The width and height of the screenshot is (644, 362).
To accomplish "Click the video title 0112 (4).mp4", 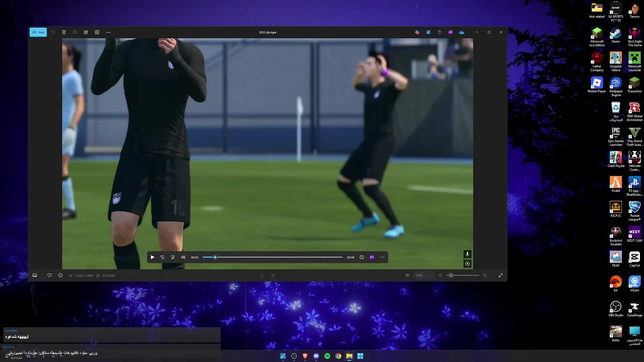I will click(268, 32).
